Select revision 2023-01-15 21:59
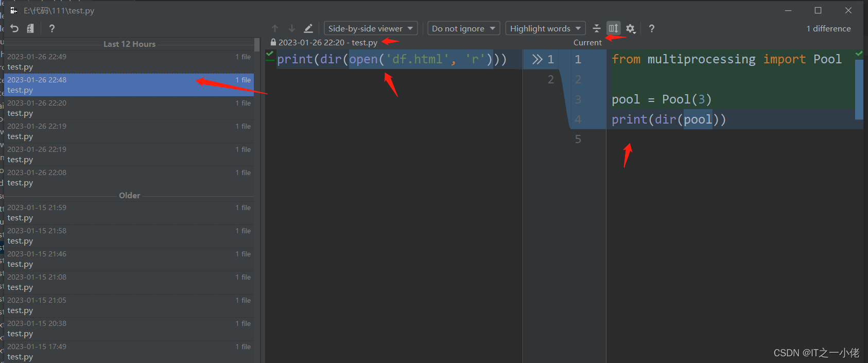This screenshot has width=868, height=363. point(129,213)
